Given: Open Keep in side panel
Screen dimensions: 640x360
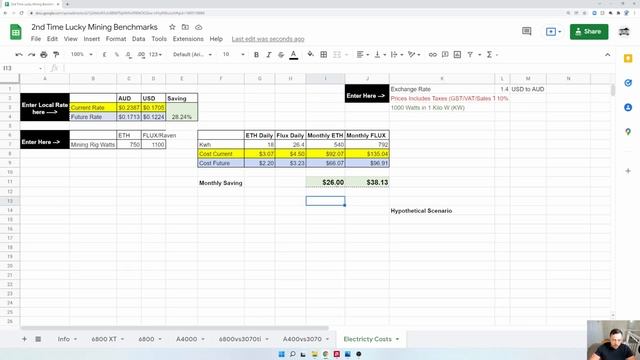Looking at the screenshot, I should [628, 59].
